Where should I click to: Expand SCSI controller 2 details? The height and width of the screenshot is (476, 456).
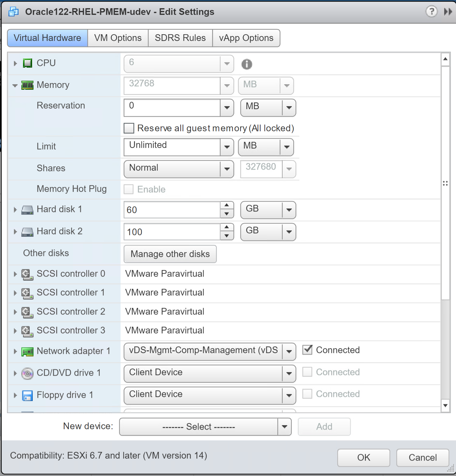[15, 312]
